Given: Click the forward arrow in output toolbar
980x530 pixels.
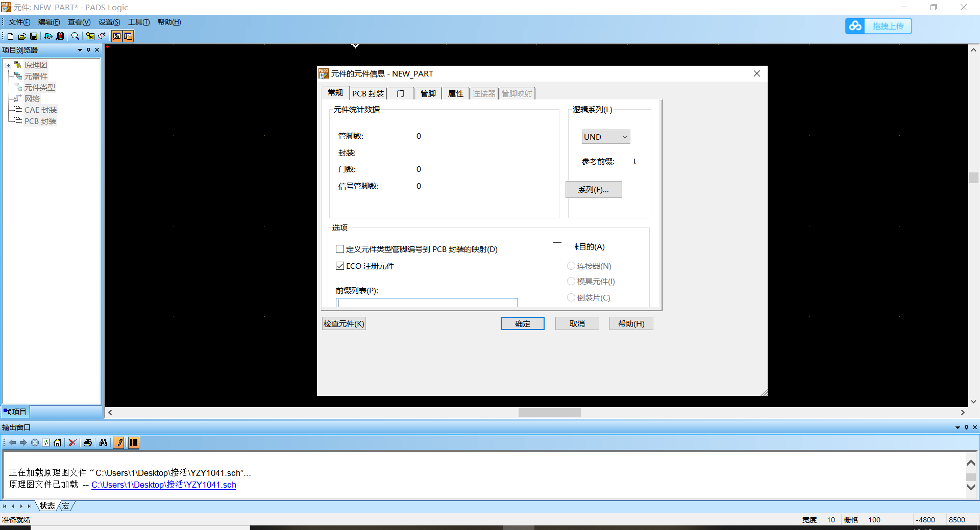Looking at the screenshot, I should click(23, 443).
